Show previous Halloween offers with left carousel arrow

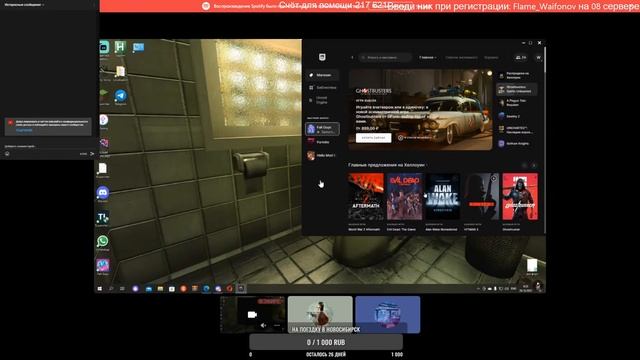pyautogui.click(x=524, y=166)
